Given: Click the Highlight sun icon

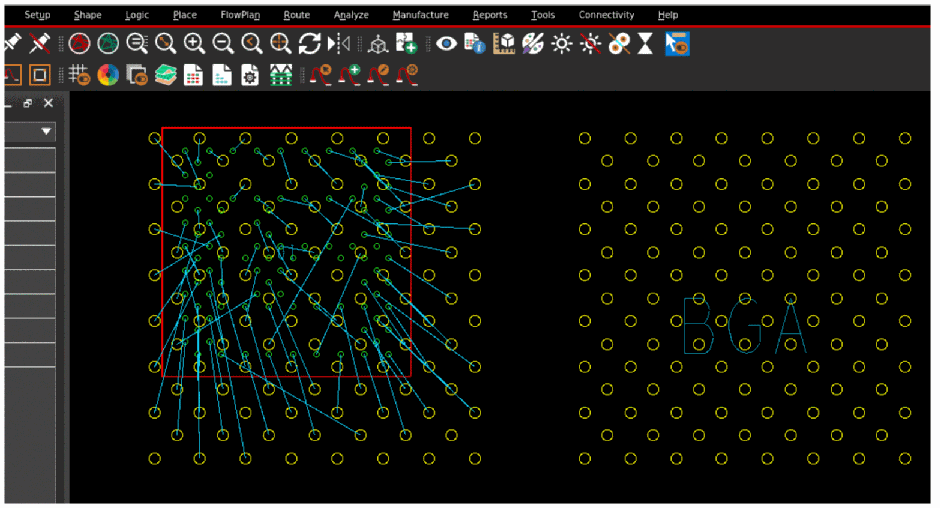Looking at the screenshot, I should pyautogui.click(x=562, y=43).
